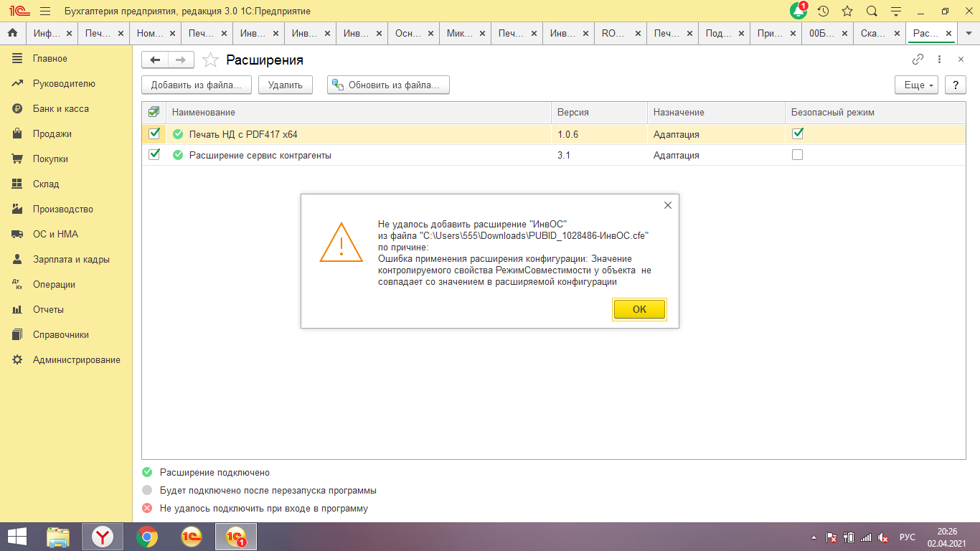Open File Explorer from taskbar
Image resolution: width=980 pixels, height=551 pixels.
58,537
